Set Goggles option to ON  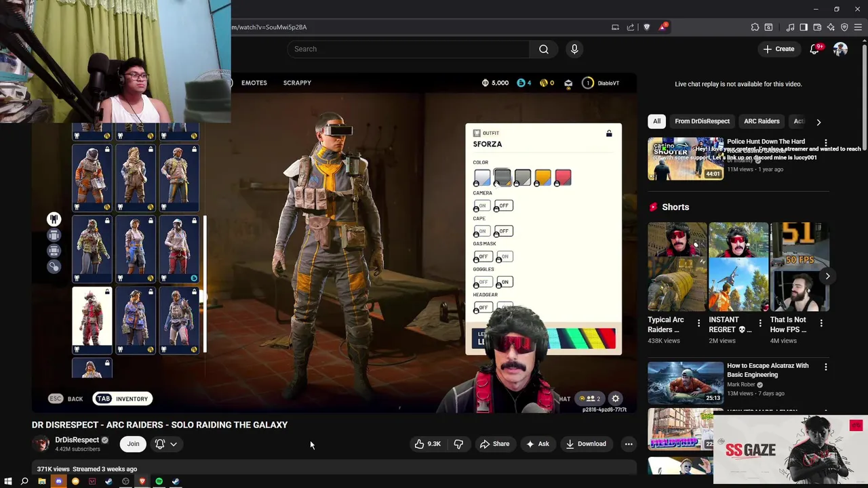coord(505,282)
